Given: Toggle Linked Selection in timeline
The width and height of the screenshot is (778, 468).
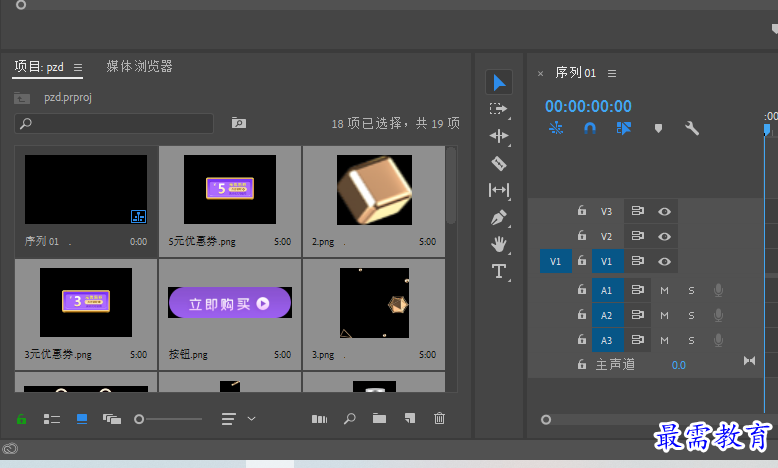Looking at the screenshot, I should click(624, 129).
